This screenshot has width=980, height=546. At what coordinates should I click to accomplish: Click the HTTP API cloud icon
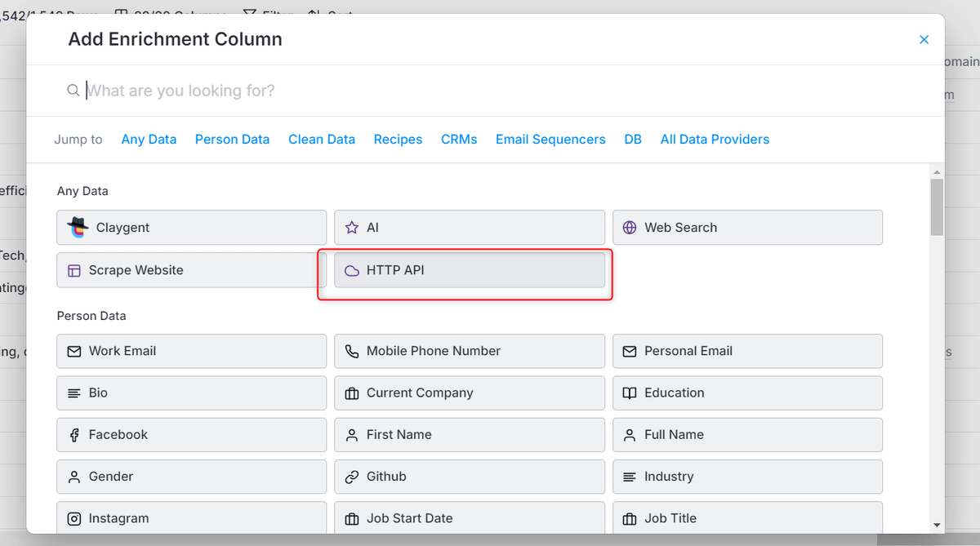pos(352,270)
